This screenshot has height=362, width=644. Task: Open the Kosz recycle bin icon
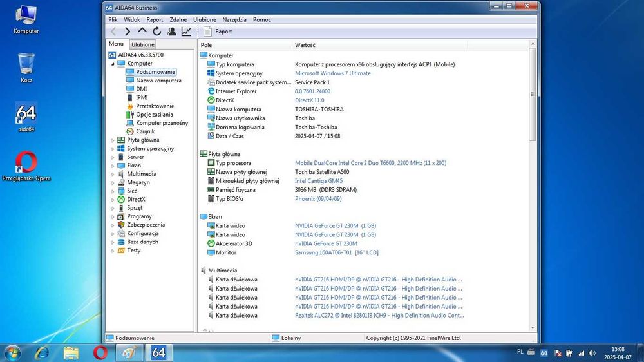(x=26, y=68)
